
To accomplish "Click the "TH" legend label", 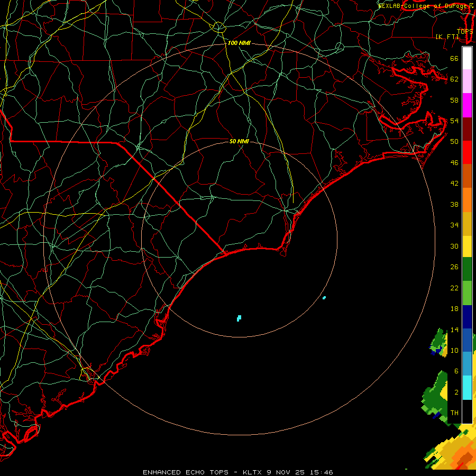I will click(454, 413).
